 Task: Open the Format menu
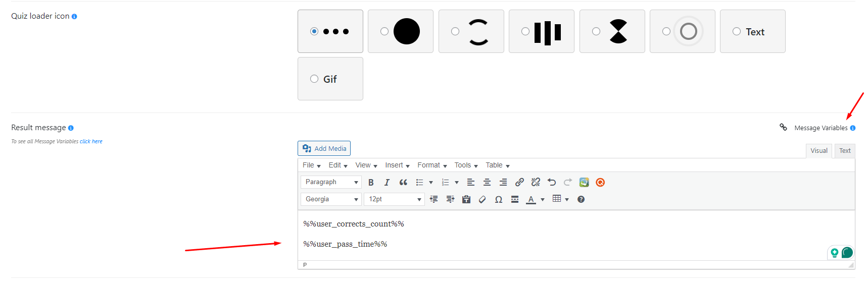(x=432, y=165)
